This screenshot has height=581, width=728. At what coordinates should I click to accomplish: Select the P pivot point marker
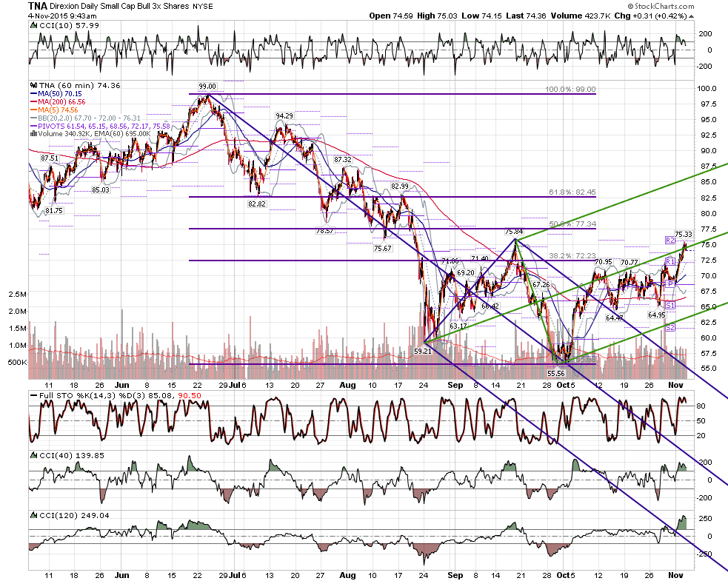tap(670, 283)
